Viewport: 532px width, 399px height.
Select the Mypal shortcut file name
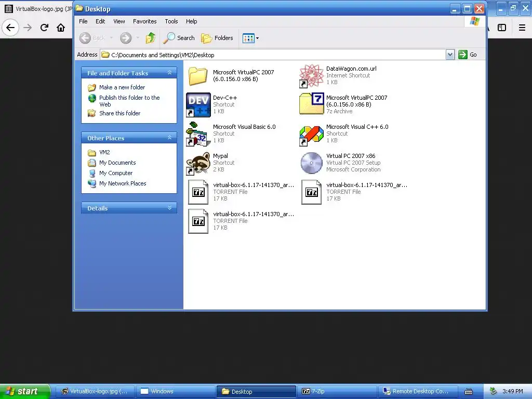pos(220,156)
